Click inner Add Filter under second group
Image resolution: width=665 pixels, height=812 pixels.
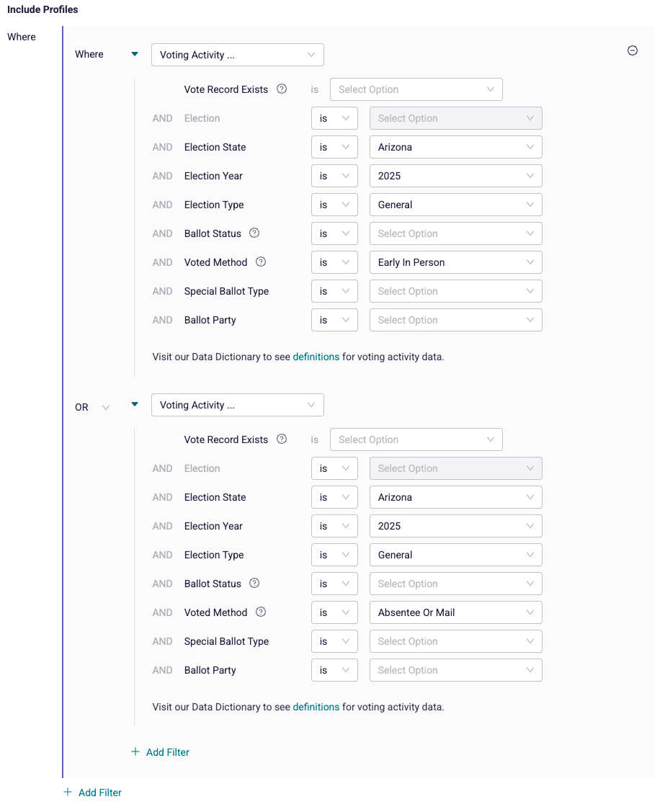point(161,752)
